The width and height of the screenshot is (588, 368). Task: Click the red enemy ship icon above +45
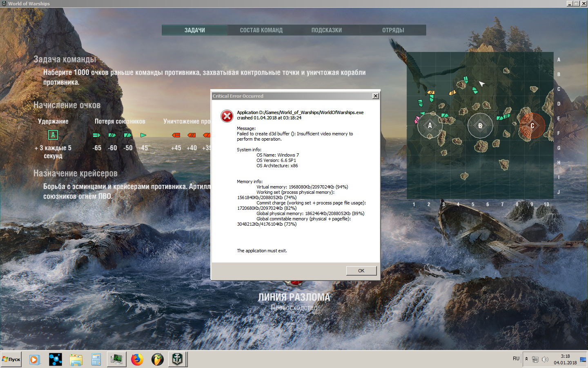[x=176, y=135]
